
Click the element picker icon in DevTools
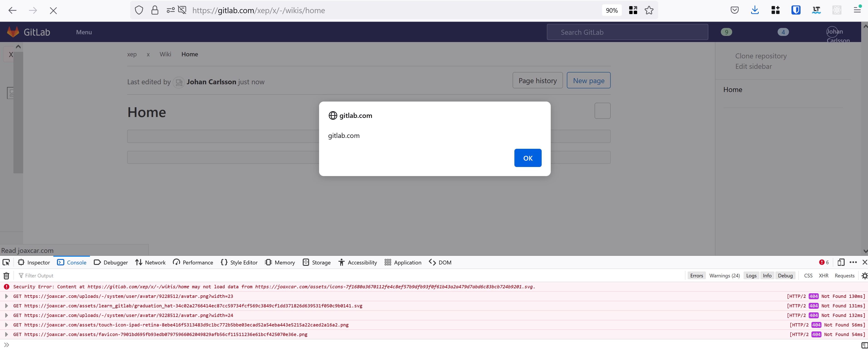coord(6,262)
